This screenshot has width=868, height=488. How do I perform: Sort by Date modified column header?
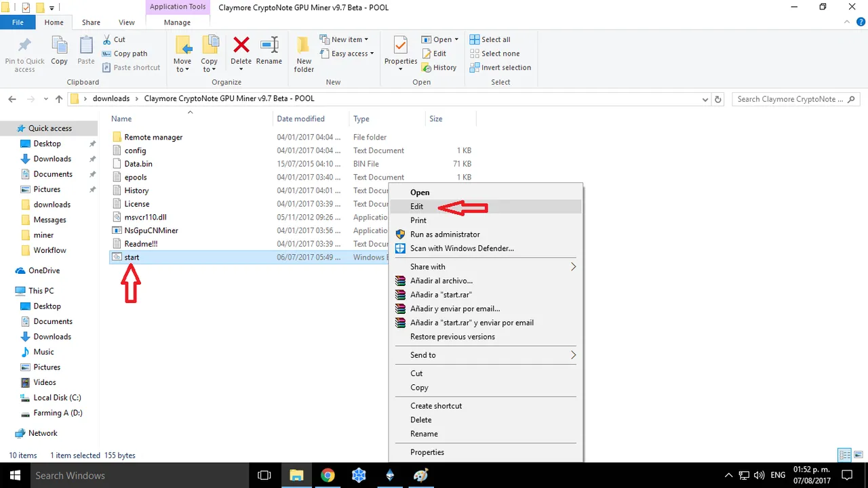311,119
